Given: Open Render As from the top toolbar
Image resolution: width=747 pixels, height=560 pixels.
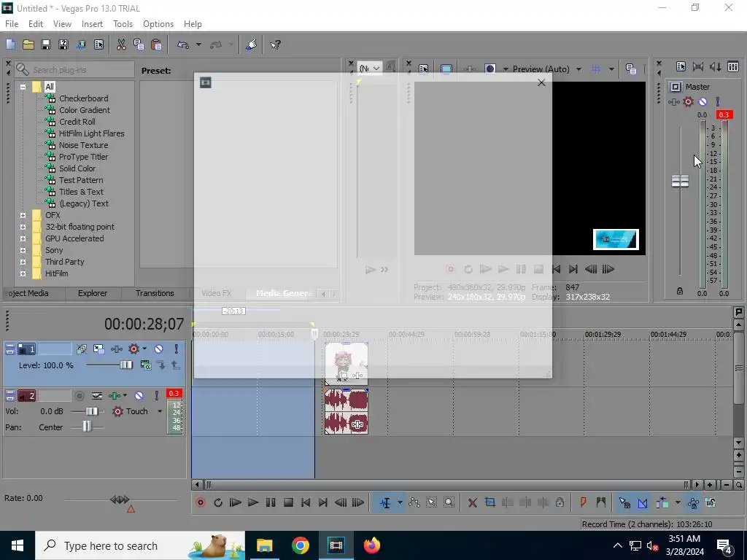Looking at the screenshot, I should click(x=81, y=44).
